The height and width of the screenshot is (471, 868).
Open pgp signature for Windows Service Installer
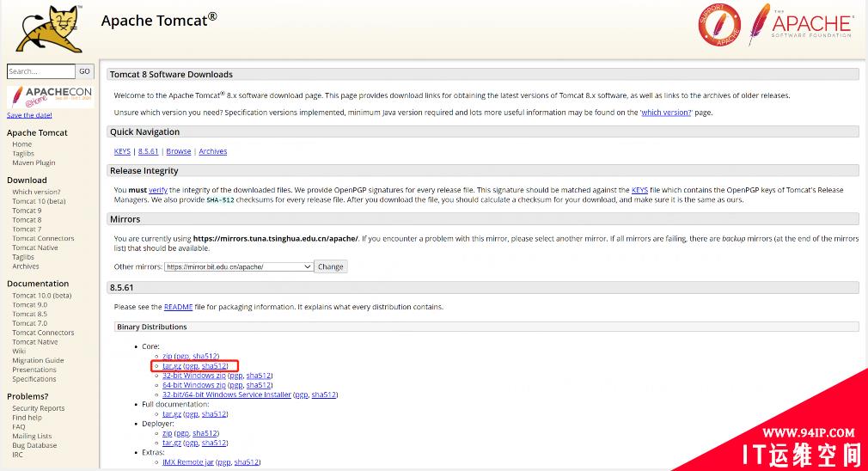302,395
